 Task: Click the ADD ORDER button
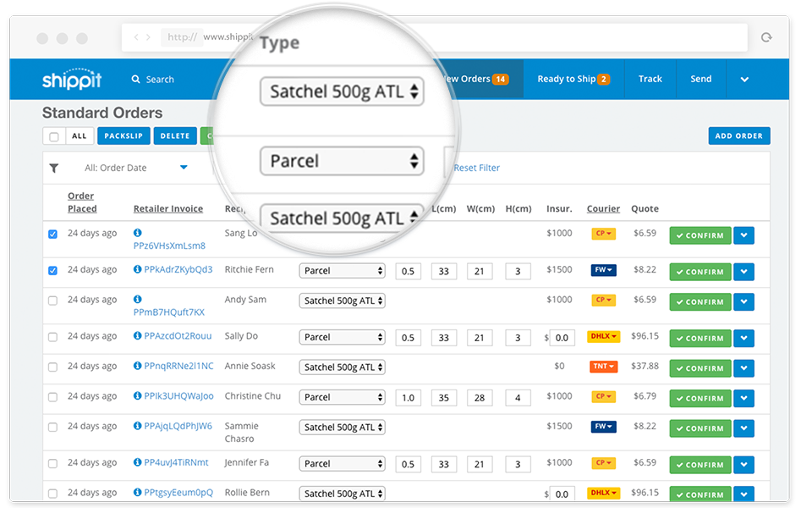[x=738, y=136]
